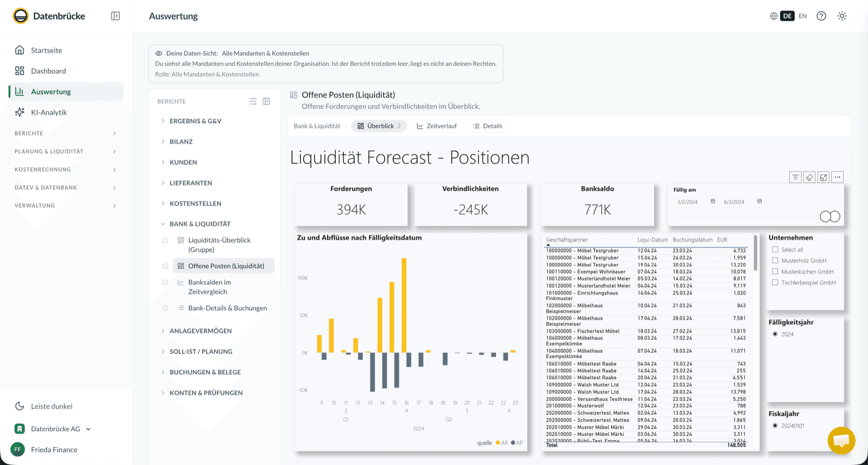Image resolution: width=868 pixels, height=465 pixels.
Task: Open Liquiditäts-Überblick (Gruppe) report
Action: [224, 245]
